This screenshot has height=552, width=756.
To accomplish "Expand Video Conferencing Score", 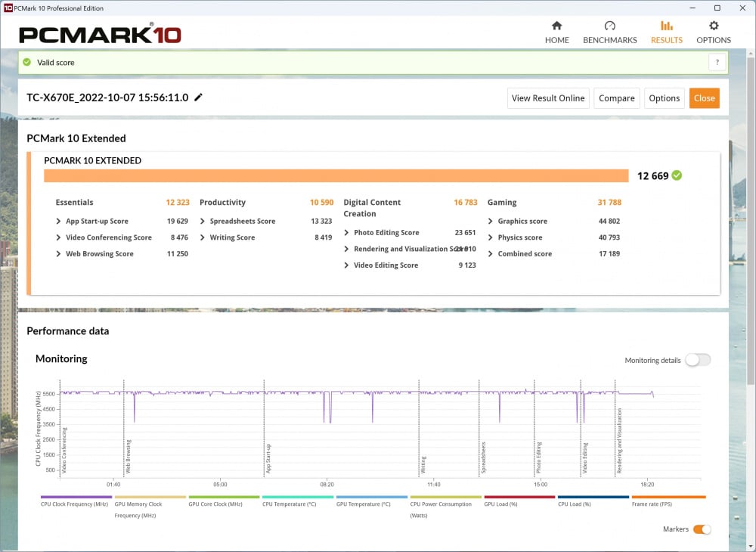I will 58,237.
